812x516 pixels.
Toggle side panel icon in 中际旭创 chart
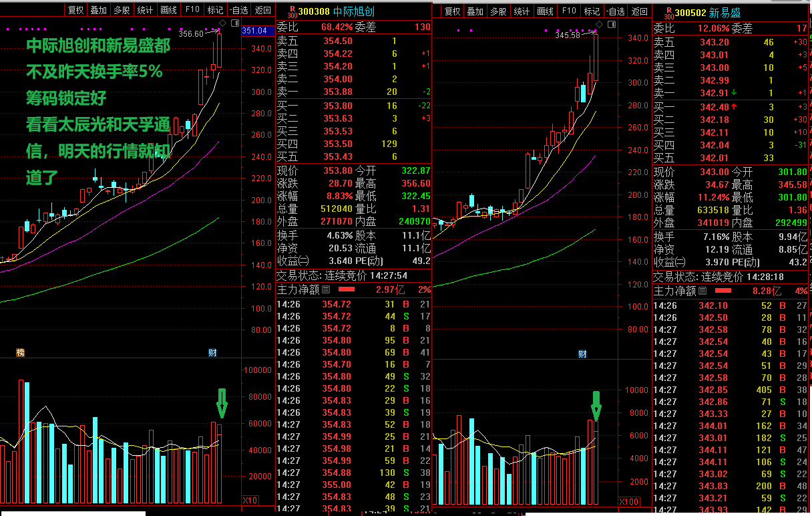click(x=234, y=23)
